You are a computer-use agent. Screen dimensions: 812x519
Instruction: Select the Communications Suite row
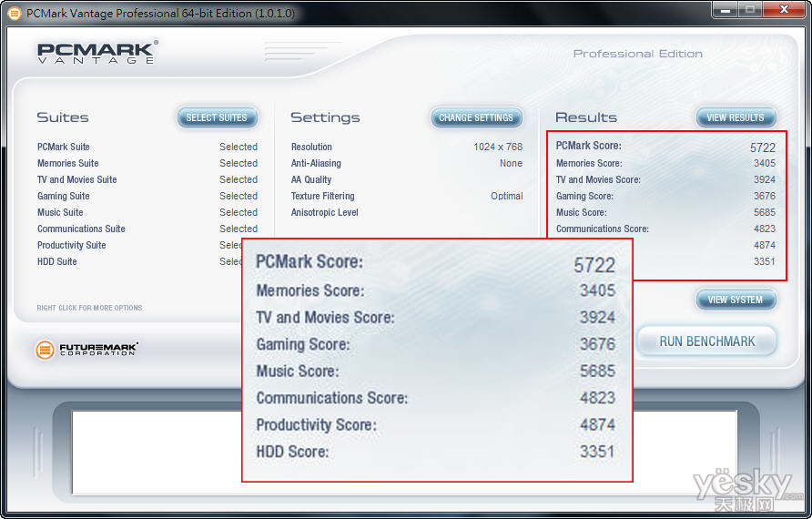coord(147,229)
